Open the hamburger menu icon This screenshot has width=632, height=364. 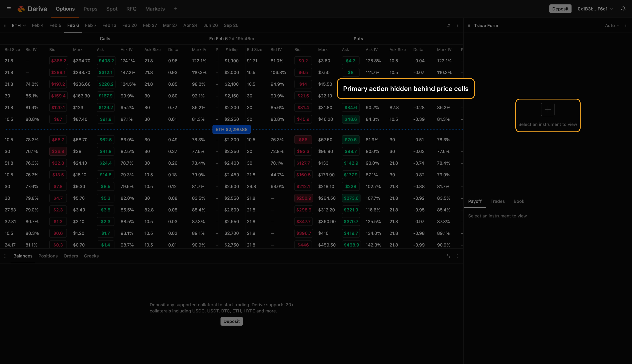tap(9, 9)
